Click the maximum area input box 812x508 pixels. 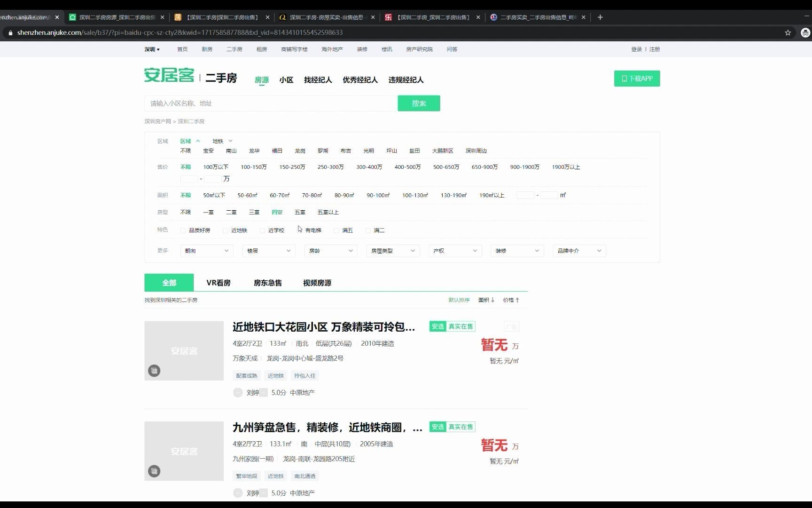click(549, 195)
